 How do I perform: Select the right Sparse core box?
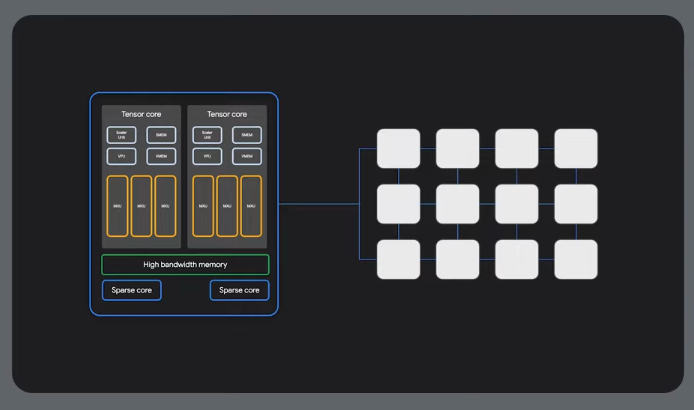point(239,290)
